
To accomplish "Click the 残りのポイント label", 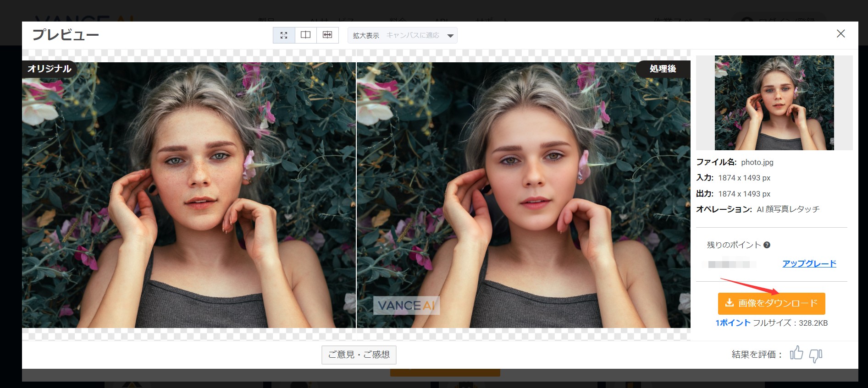I will [x=734, y=245].
